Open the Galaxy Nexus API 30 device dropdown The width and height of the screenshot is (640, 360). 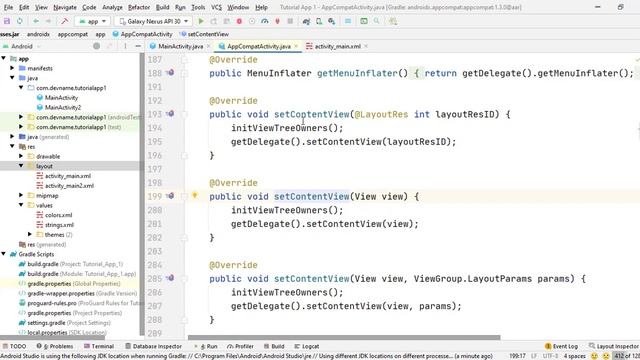click(x=154, y=21)
